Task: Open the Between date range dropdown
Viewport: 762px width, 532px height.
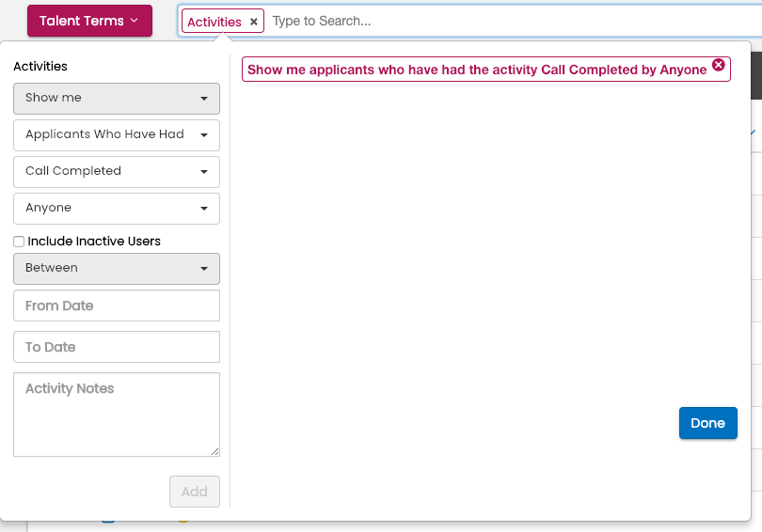Action: tap(117, 269)
